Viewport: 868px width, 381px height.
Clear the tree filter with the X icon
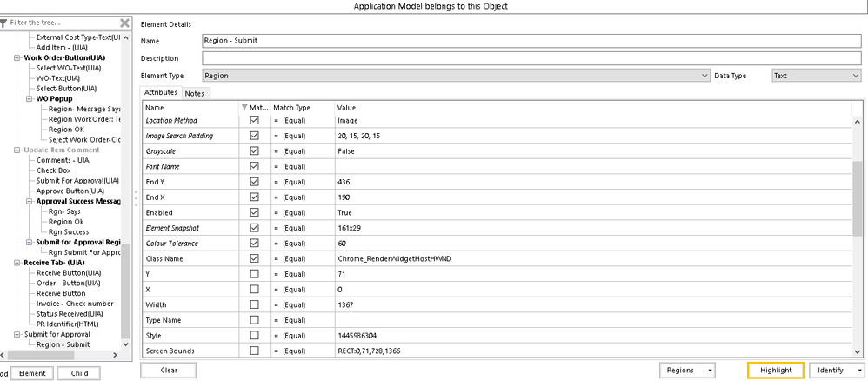pyautogui.click(x=125, y=23)
